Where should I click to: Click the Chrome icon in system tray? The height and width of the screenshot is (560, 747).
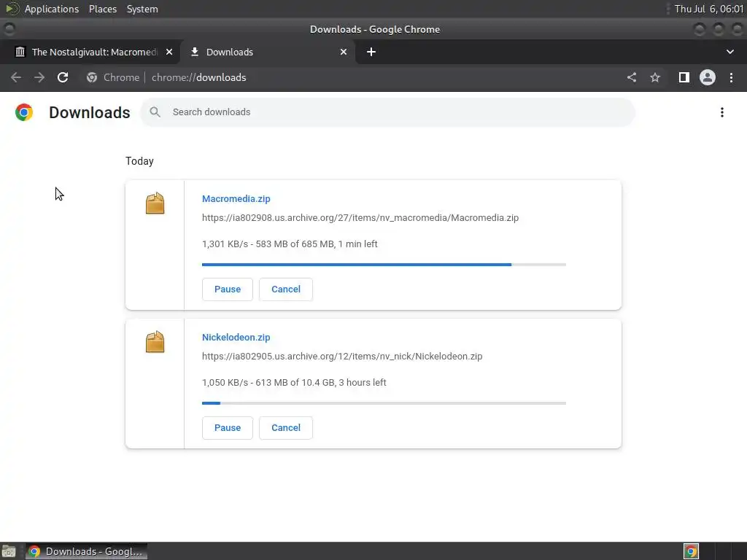click(691, 551)
